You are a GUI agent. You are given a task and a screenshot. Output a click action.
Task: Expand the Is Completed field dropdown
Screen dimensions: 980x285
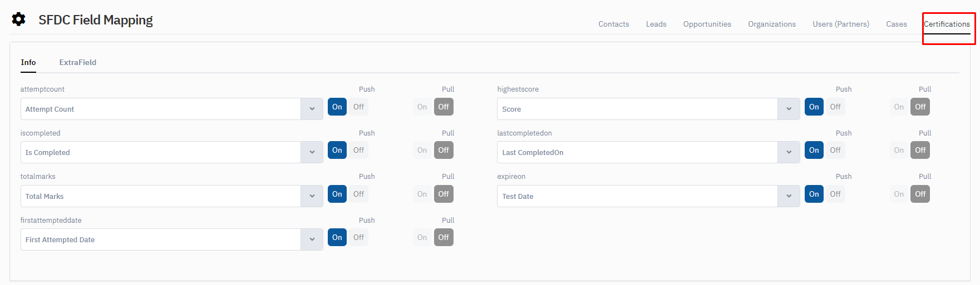coord(312,152)
